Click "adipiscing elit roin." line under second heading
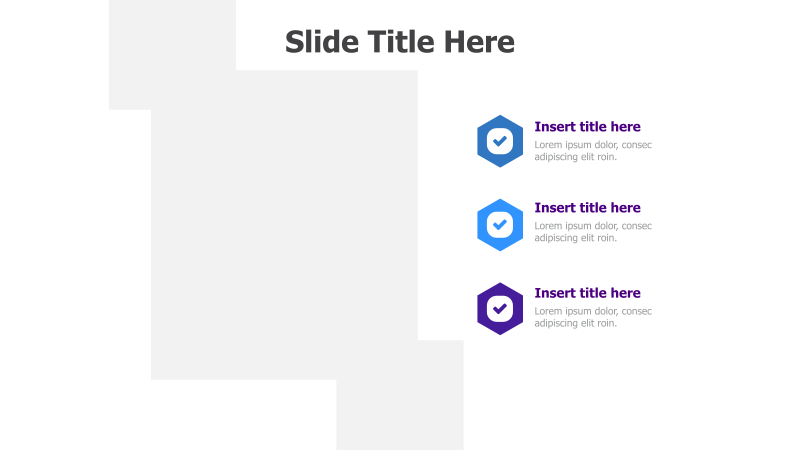Viewport: 800px width, 450px height. [x=576, y=238]
